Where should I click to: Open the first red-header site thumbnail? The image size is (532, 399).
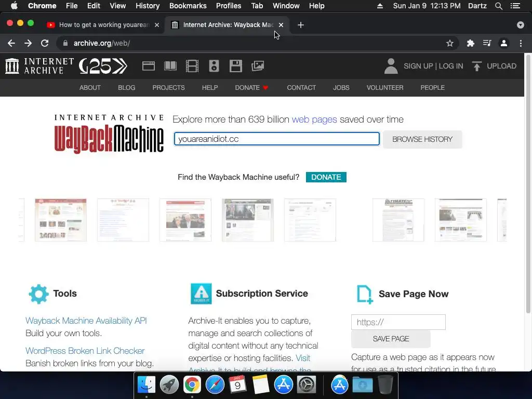(x=61, y=220)
